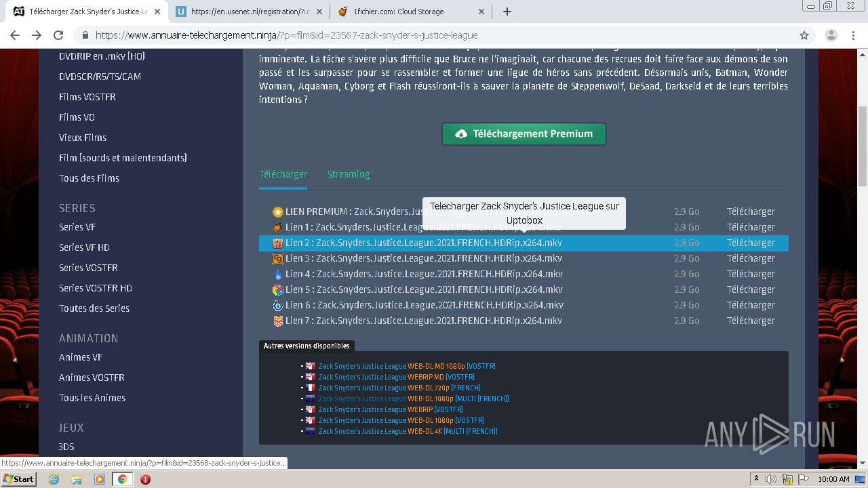Screen dimensions: 868x488
Task: Click the browser forward arrow
Action: 37,35
